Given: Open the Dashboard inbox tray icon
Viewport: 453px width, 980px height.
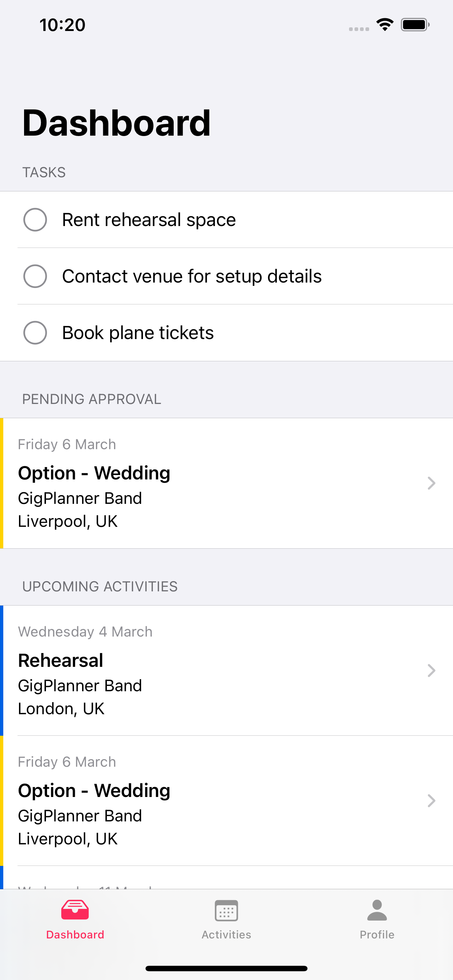Looking at the screenshot, I should point(75,910).
